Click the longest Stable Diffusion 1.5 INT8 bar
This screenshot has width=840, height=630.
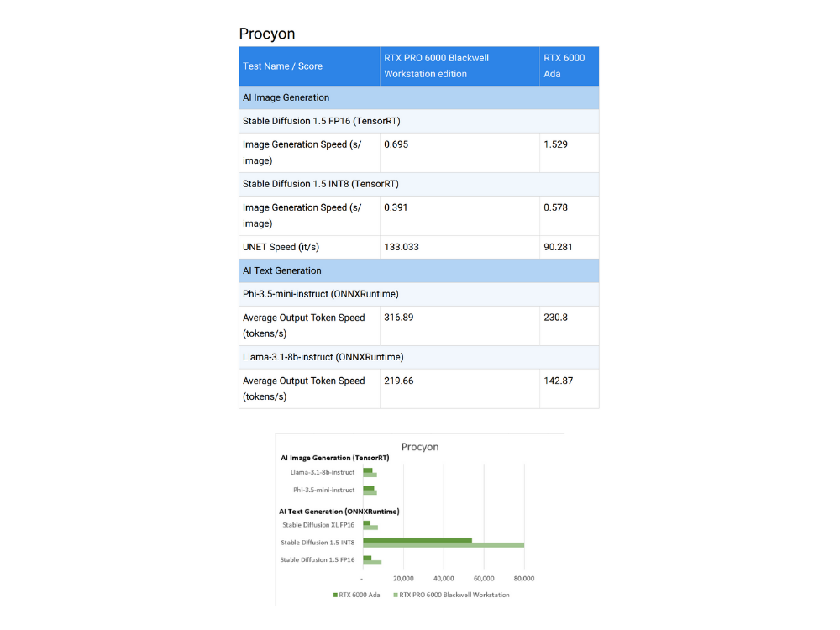444,545
